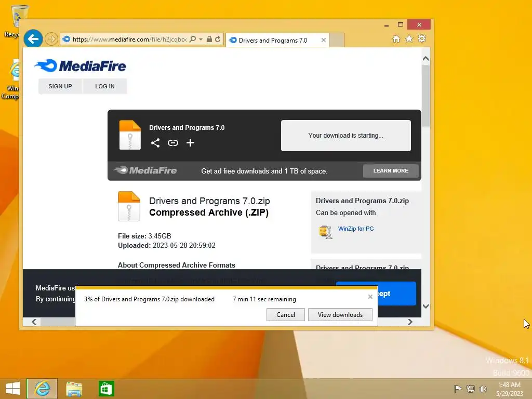Open the address bar autocomplete dropdown arrow

click(x=201, y=39)
